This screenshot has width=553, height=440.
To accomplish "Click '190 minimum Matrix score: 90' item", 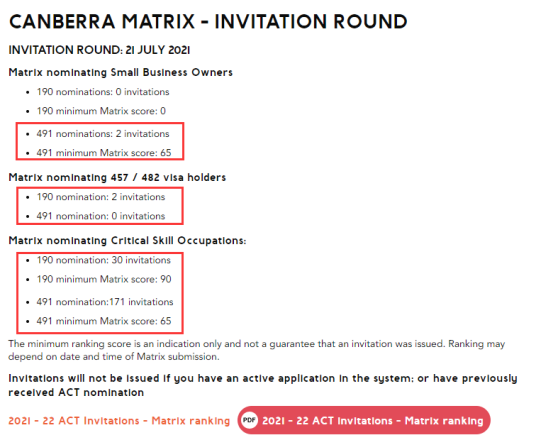I will click(x=104, y=279).
